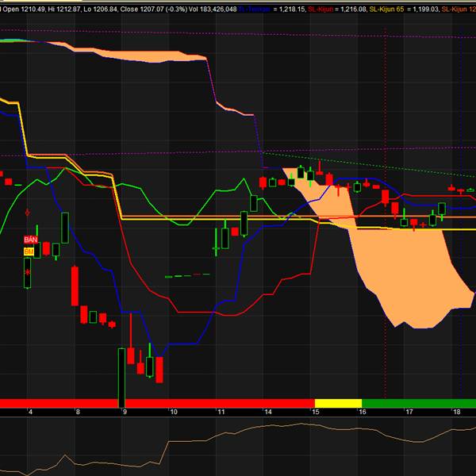Image resolution: width=476 pixels, height=476 pixels.
Task: Click date label 16 on the time axis
Action: click(363, 412)
